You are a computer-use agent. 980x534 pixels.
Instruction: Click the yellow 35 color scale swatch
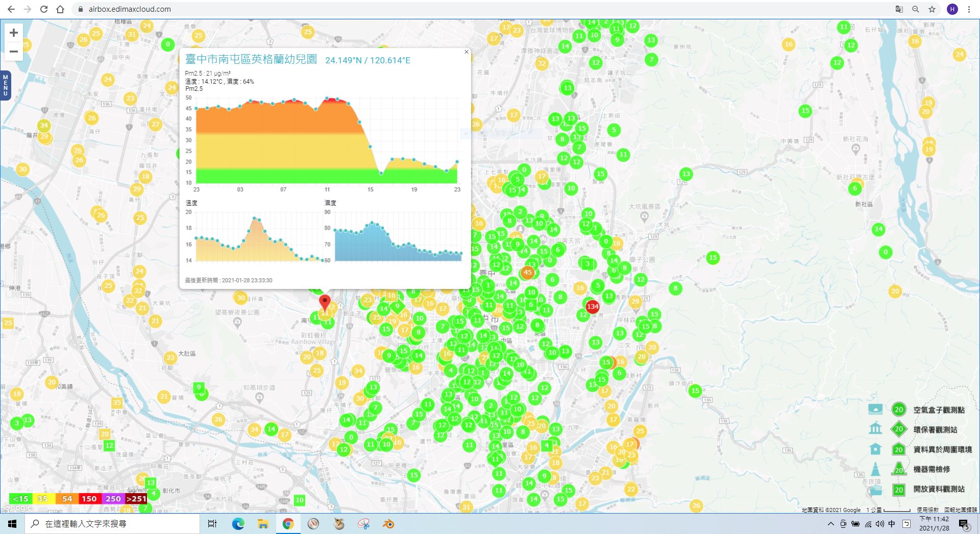click(43, 499)
